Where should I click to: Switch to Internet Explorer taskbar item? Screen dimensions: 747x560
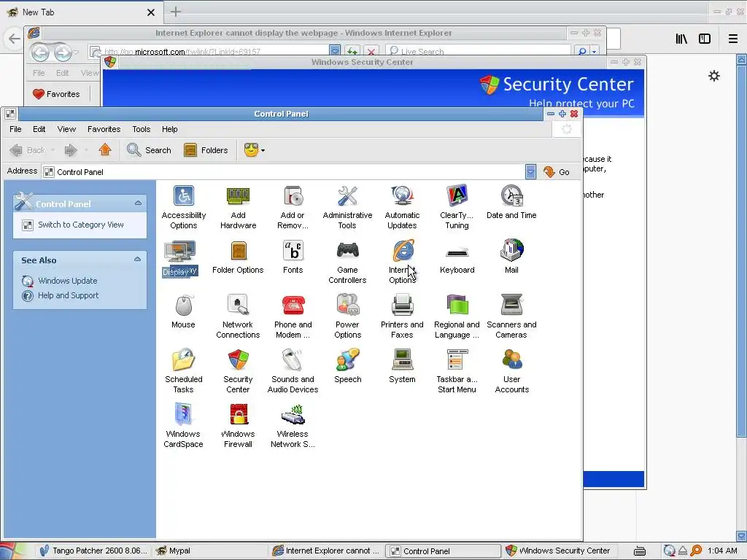pos(326,551)
